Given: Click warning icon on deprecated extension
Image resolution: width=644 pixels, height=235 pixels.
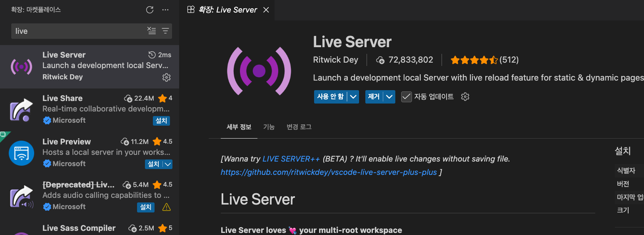Looking at the screenshot, I should point(166,207).
